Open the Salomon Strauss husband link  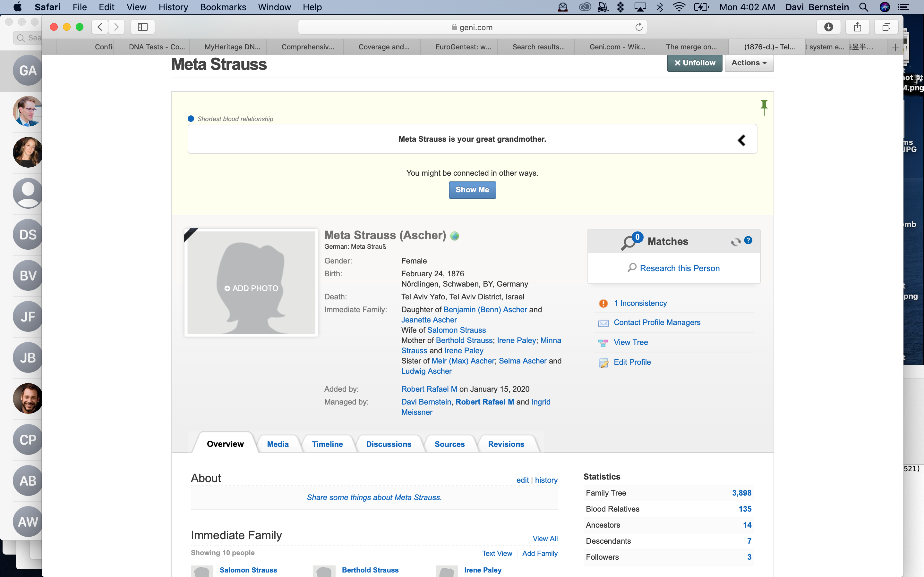tap(456, 330)
